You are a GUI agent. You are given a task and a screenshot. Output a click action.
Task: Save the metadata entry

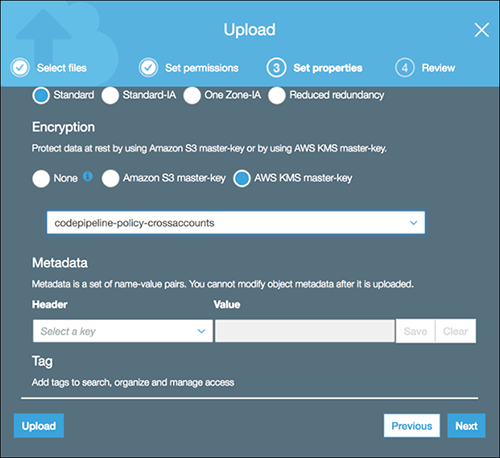point(415,331)
